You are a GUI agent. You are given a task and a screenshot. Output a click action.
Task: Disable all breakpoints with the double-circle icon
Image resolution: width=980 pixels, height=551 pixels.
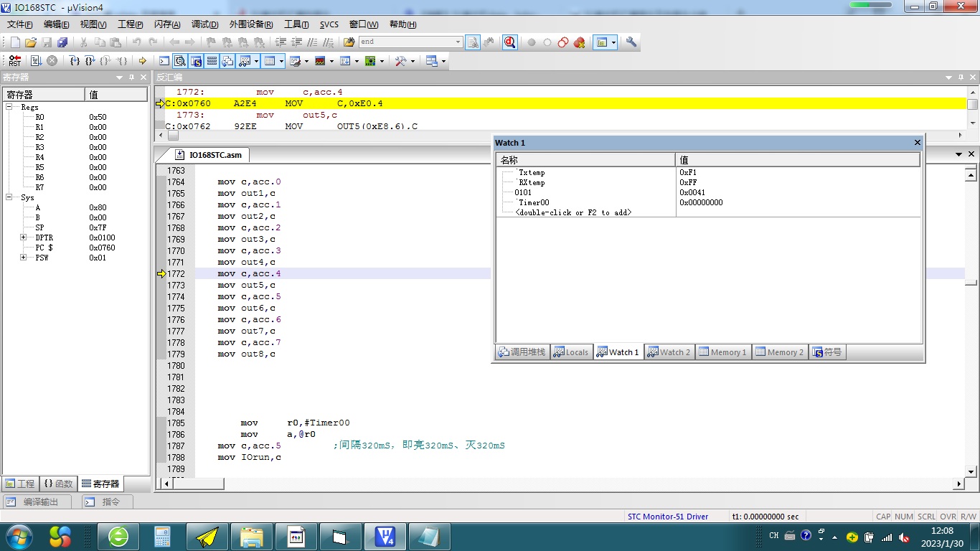pos(563,42)
